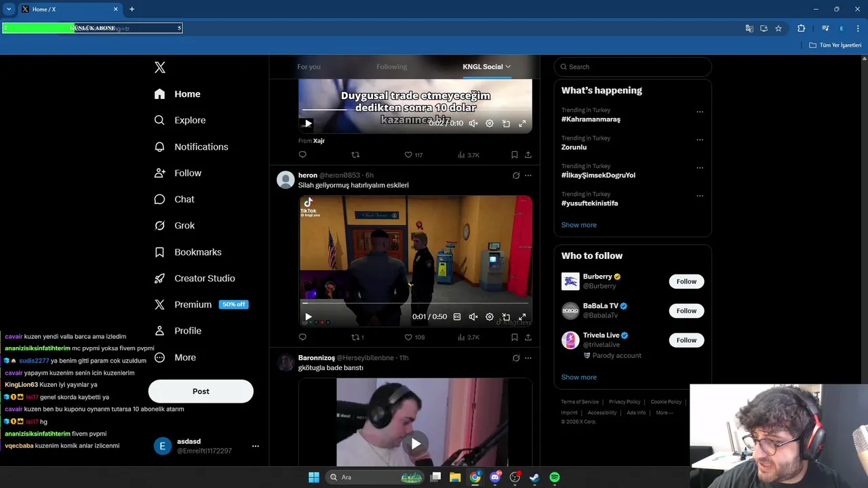Open more options for Zorunlu trend
Screen dimensions: 868x488
[700, 140]
